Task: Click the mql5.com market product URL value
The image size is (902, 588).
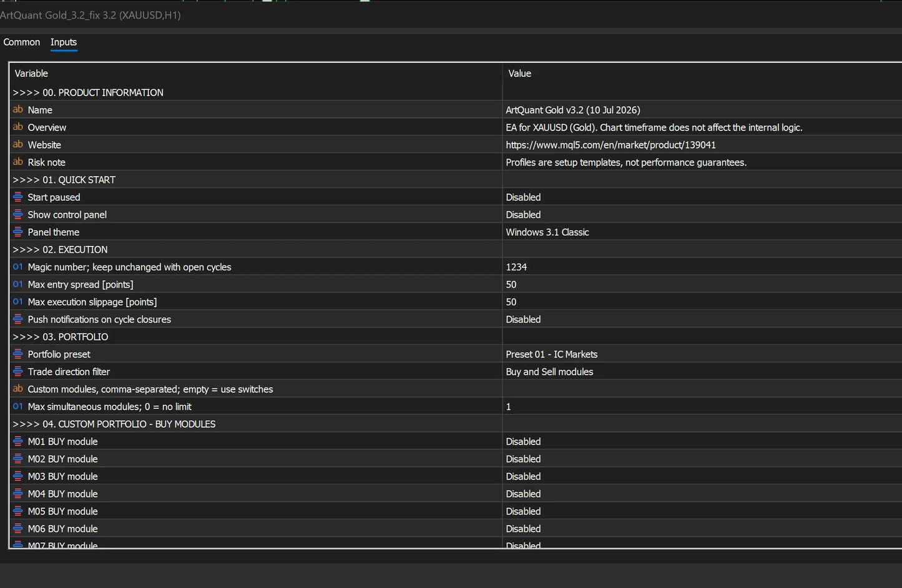Action: (x=610, y=145)
